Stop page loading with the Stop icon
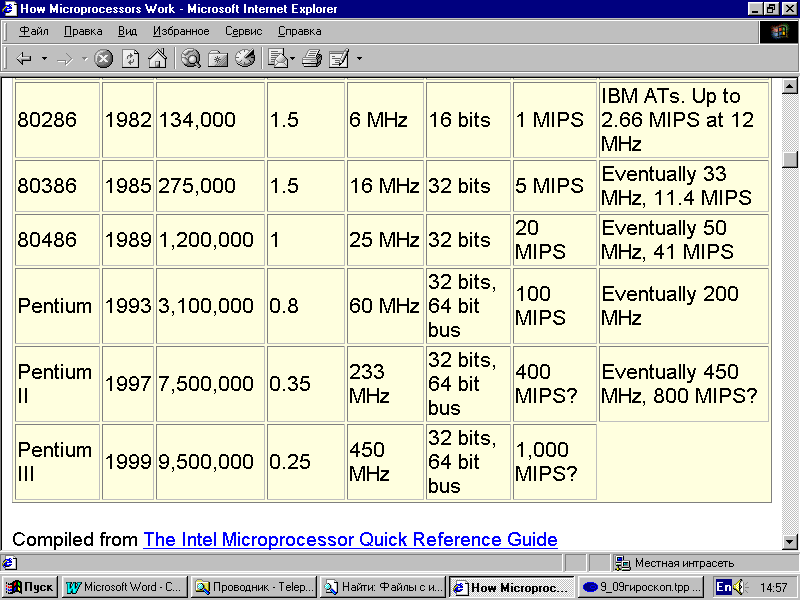This screenshot has width=800, height=600. (104, 59)
